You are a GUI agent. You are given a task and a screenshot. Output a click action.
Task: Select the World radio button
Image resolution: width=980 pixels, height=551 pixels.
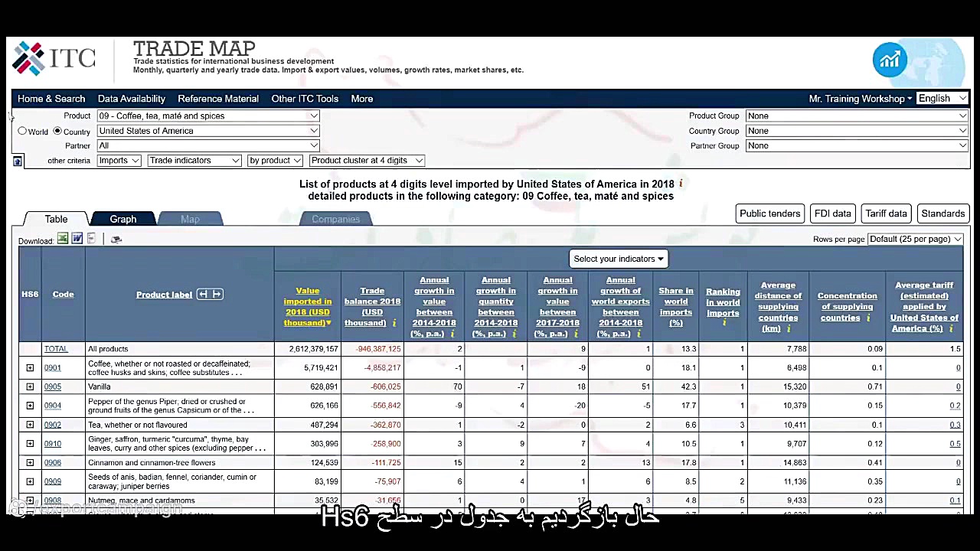click(x=22, y=131)
